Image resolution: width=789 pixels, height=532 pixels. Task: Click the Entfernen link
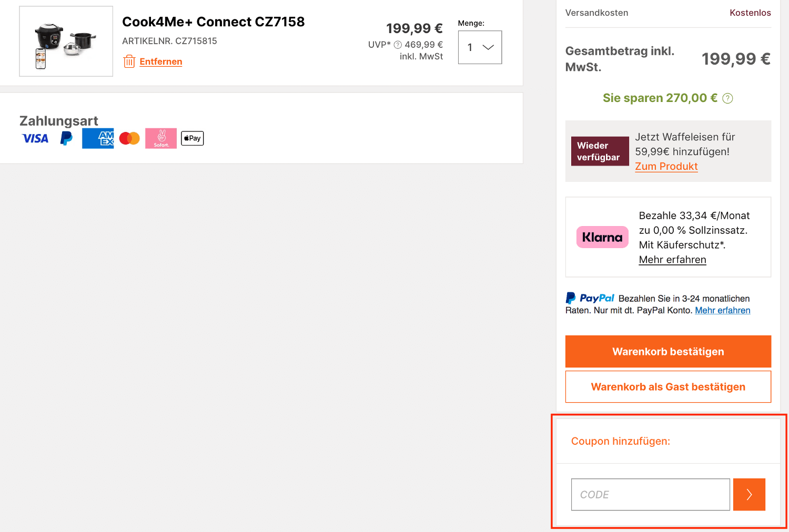161,62
